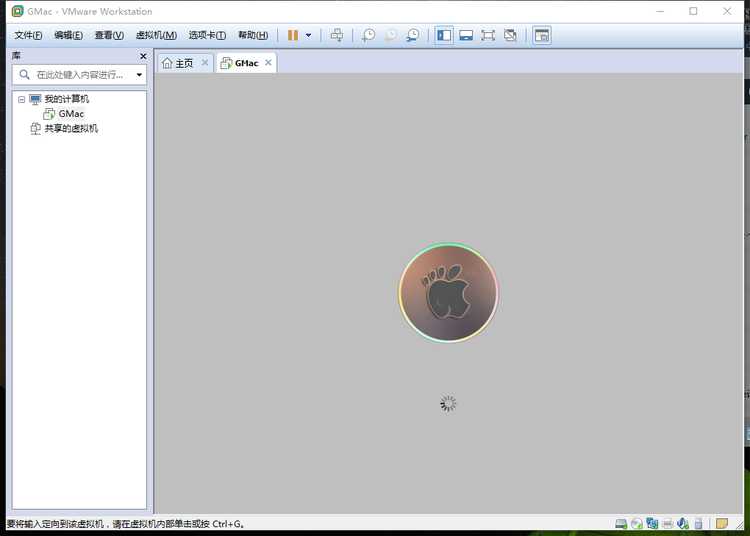The image size is (750, 536).
Task: Open the 帮助(H) menu
Action: [253, 35]
